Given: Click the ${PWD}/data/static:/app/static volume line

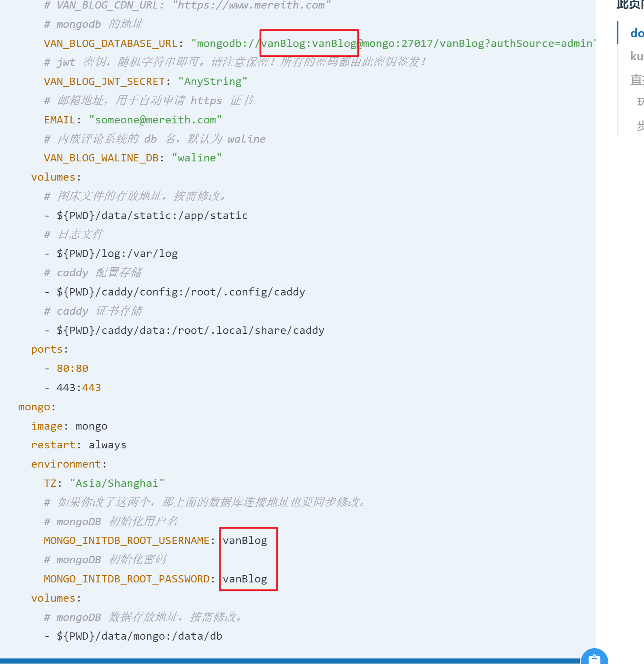Looking at the screenshot, I should pyautogui.click(x=146, y=216).
